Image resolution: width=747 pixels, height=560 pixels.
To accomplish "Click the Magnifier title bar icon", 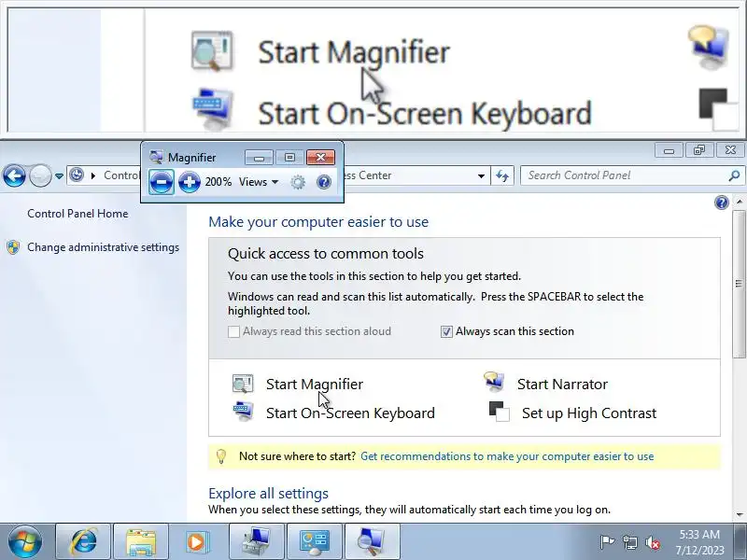I will [156, 157].
